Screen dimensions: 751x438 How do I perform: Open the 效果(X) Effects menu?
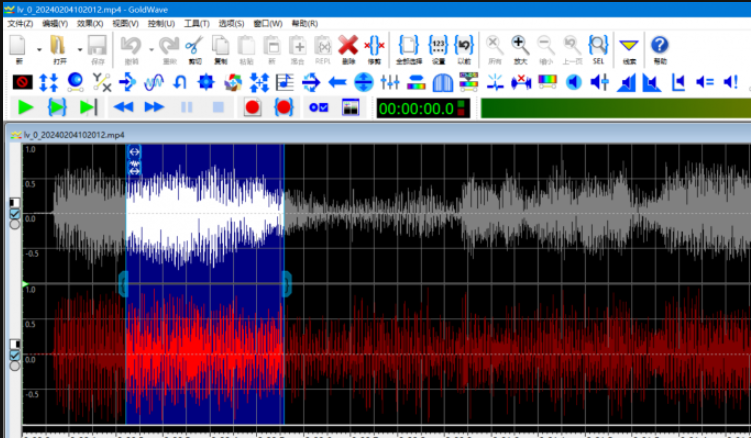click(x=90, y=22)
